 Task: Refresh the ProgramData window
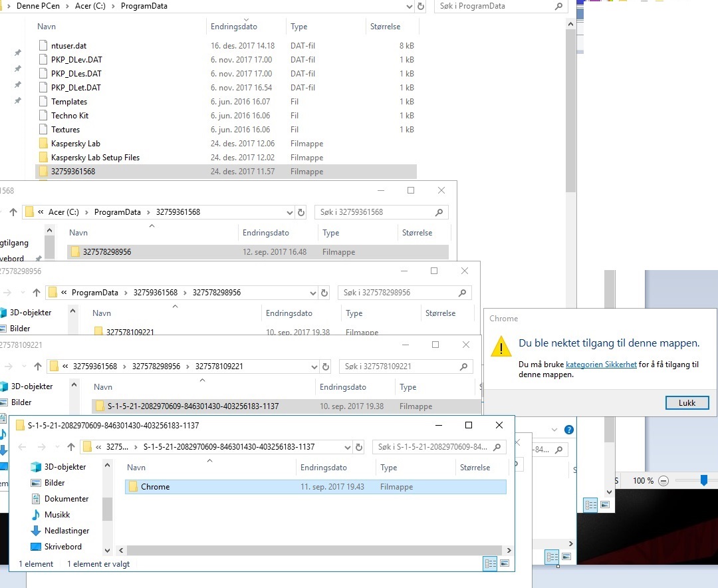click(x=420, y=7)
